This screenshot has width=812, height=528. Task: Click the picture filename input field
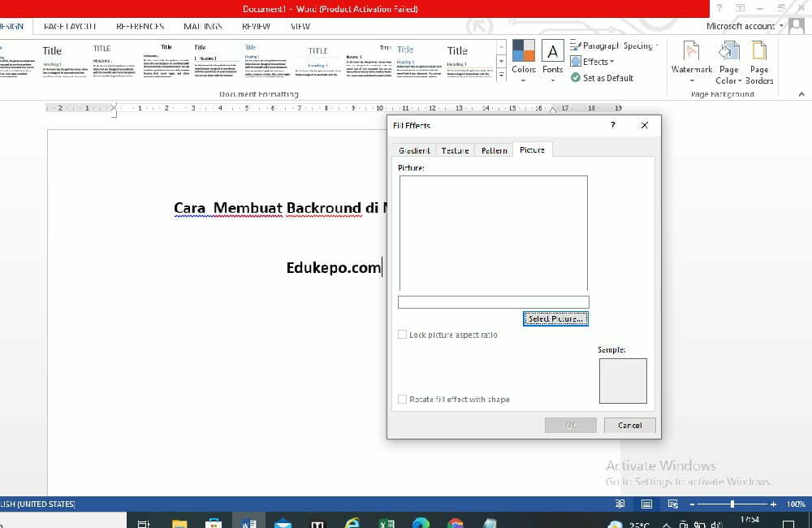[x=493, y=301]
